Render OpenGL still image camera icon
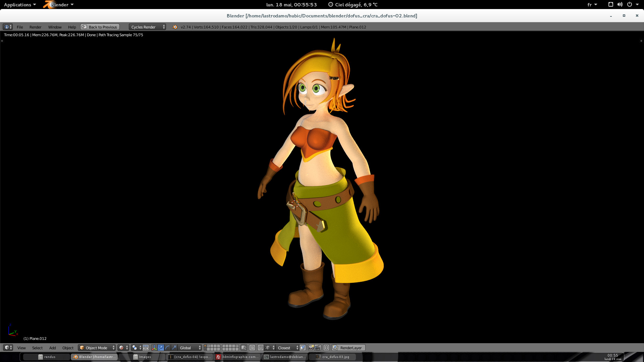Viewport: 644px width, 362px height. [311, 348]
